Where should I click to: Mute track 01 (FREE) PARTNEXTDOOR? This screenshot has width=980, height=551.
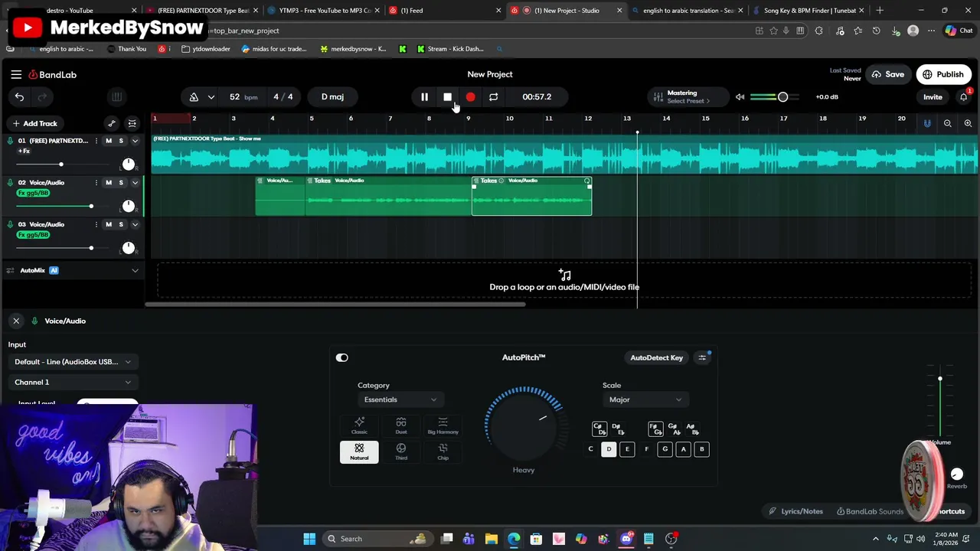coord(108,141)
